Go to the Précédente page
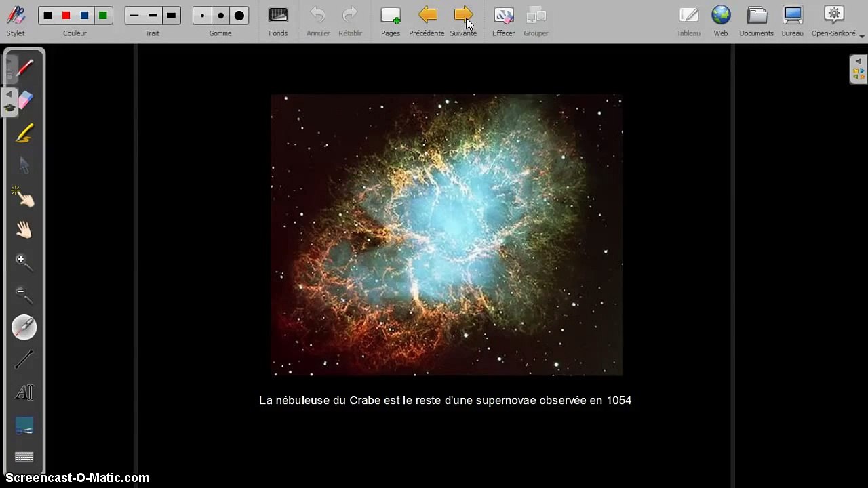Viewport: 868px width, 488px height. point(427,21)
